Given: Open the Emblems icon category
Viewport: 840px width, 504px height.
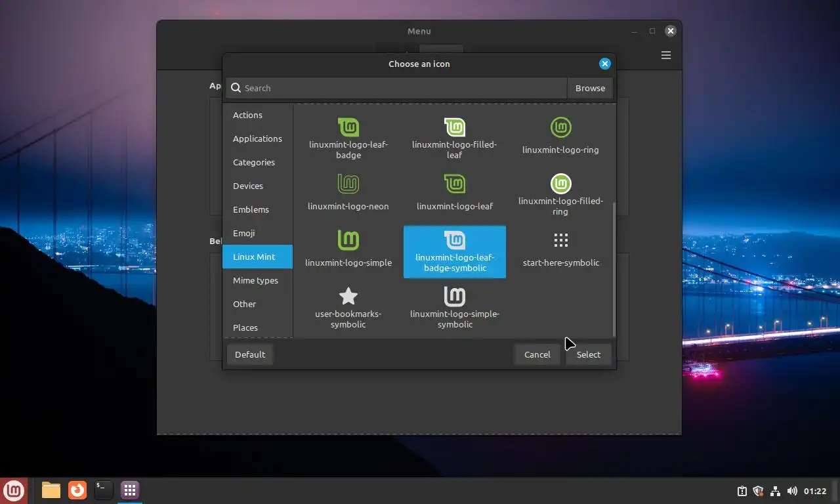Looking at the screenshot, I should [257, 209].
